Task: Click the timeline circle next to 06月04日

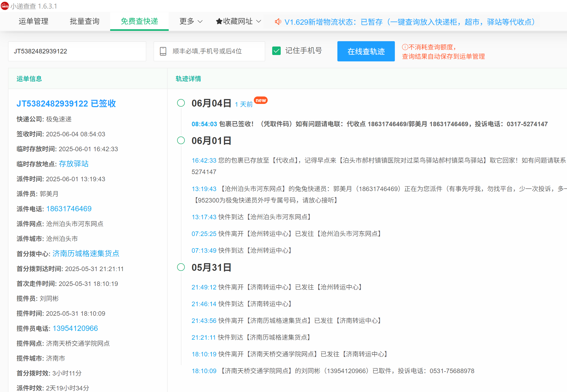Action: click(181, 103)
